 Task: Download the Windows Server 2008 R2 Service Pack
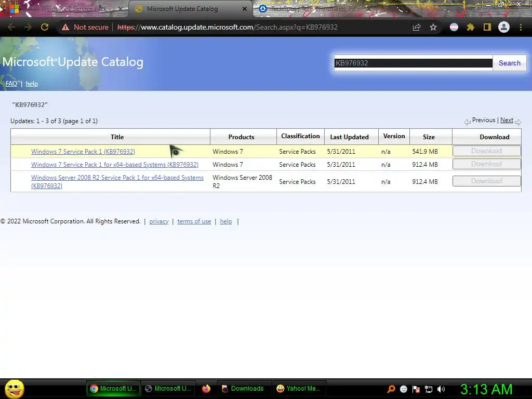[x=486, y=181]
